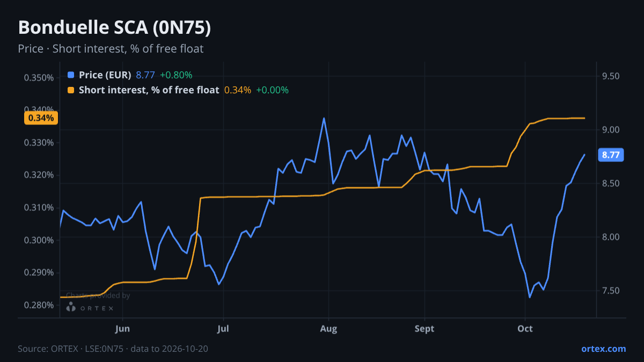Screen dimensions: 644x362
Task: Click the 0.320% left axis label
Action: [x=39, y=175]
